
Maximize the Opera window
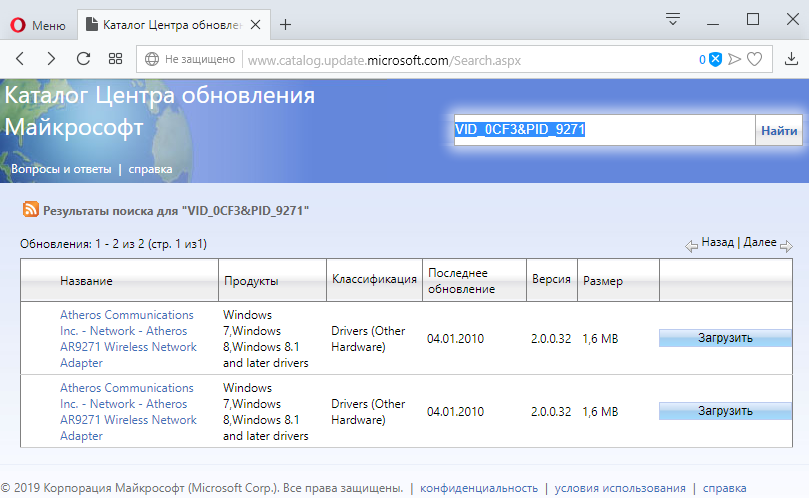coord(753,20)
